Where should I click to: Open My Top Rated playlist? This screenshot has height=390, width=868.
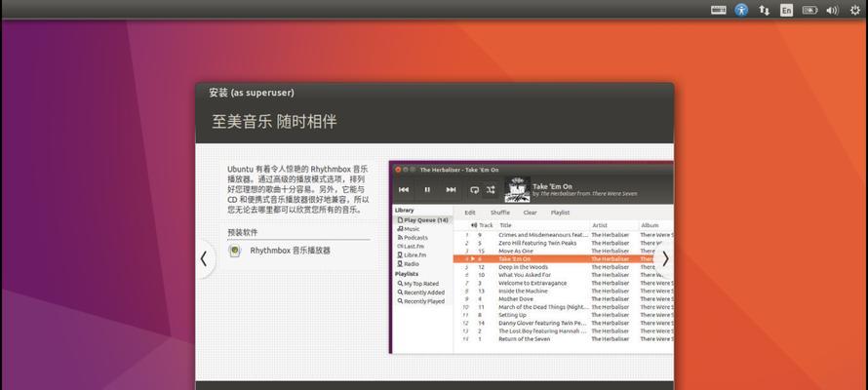[418, 283]
